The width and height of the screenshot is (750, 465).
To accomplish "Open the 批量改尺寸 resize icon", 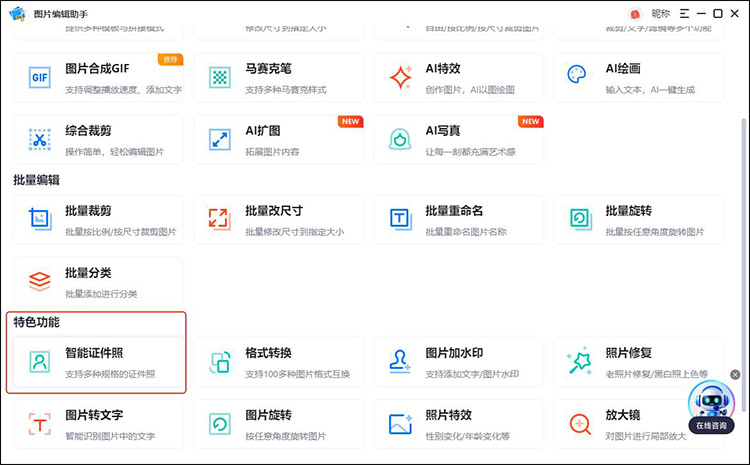I will pyautogui.click(x=220, y=219).
